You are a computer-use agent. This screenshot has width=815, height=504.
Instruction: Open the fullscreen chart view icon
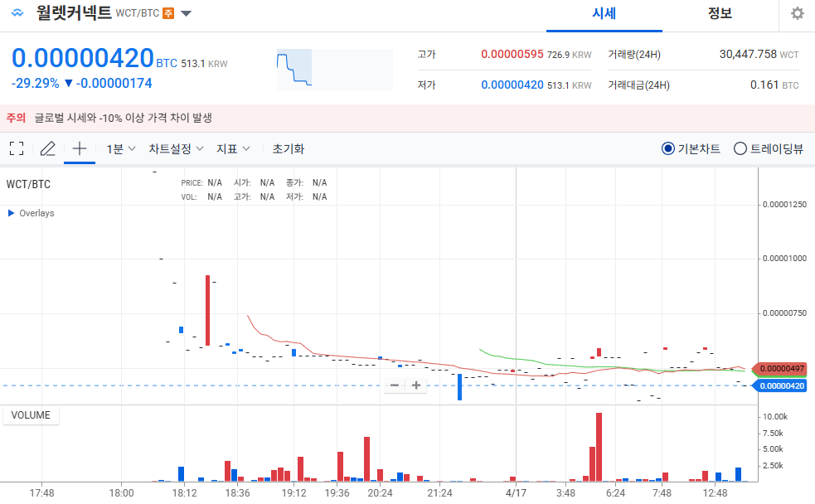(x=15, y=148)
